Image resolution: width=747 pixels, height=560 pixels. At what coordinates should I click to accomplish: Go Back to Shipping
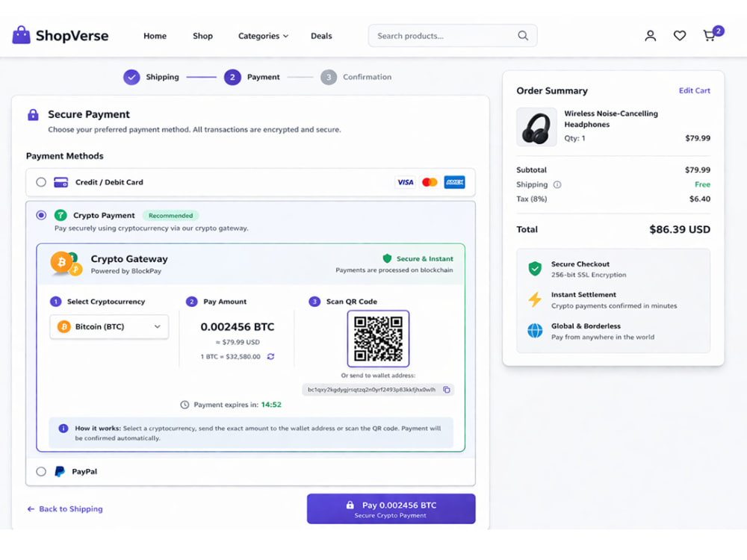[65, 509]
